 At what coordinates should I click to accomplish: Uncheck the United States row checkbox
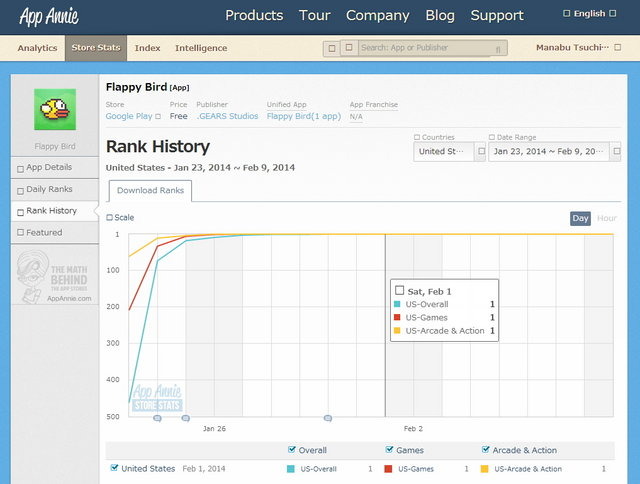click(114, 468)
